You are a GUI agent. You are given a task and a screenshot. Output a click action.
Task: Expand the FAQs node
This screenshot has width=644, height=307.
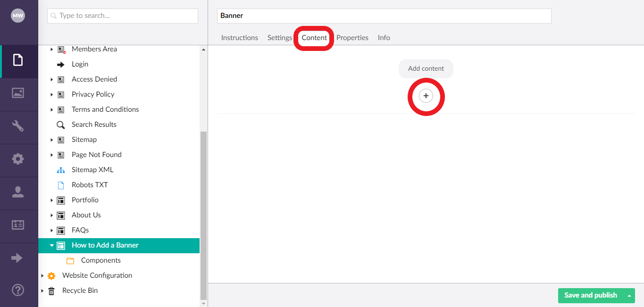(x=51, y=231)
